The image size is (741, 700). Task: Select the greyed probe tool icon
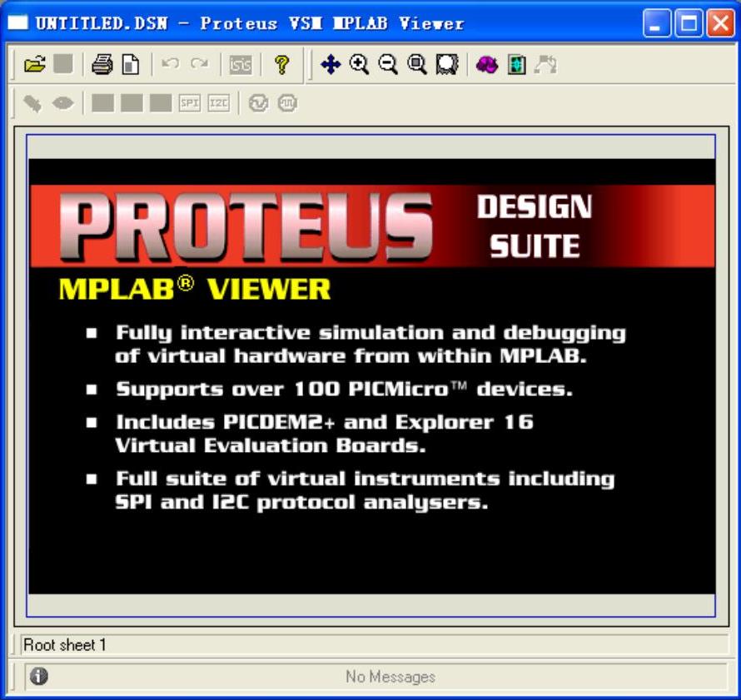[x=32, y=103]
